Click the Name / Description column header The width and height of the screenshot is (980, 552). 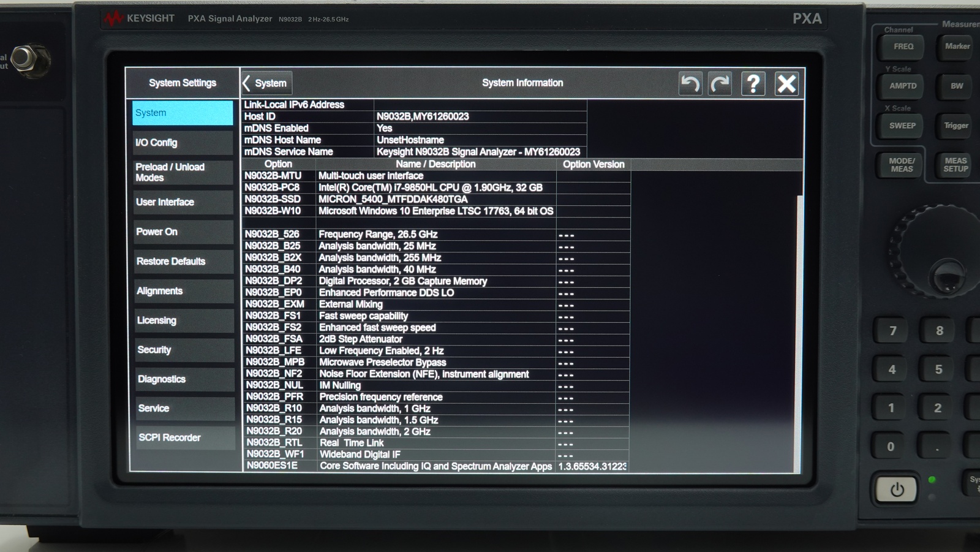[x=435, y=164]
